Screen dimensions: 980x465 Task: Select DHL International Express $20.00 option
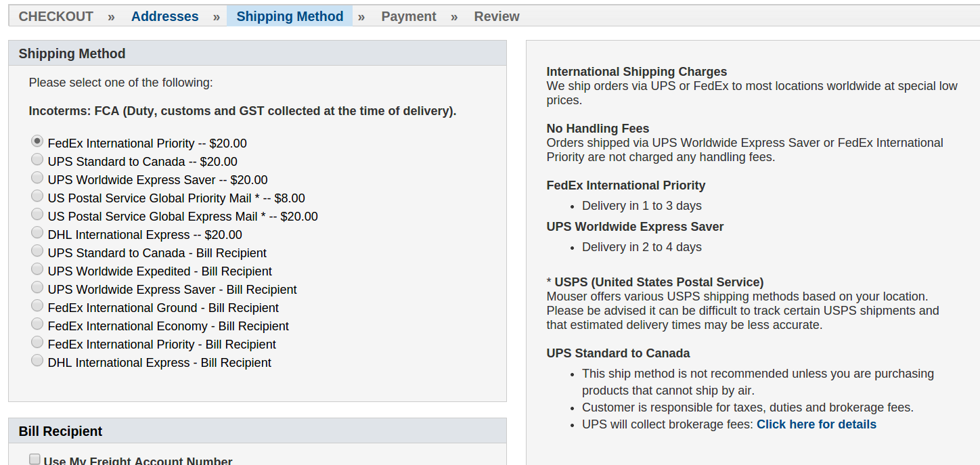37,233
